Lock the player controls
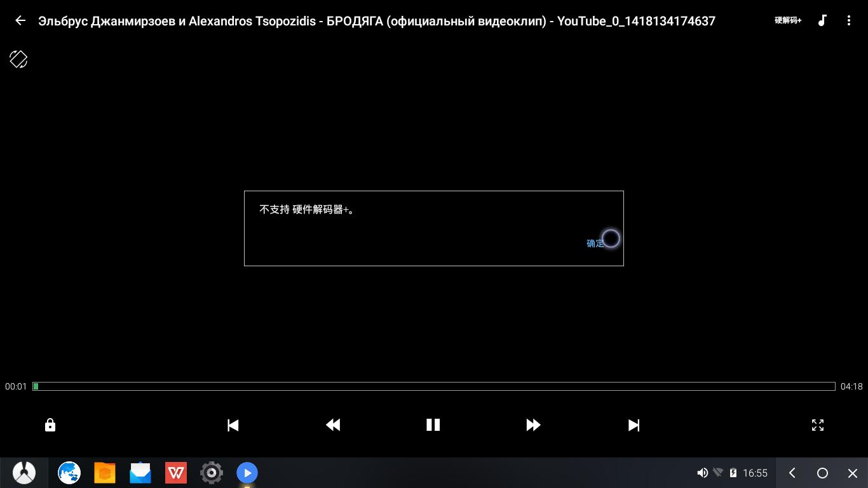 pos(50,425)
